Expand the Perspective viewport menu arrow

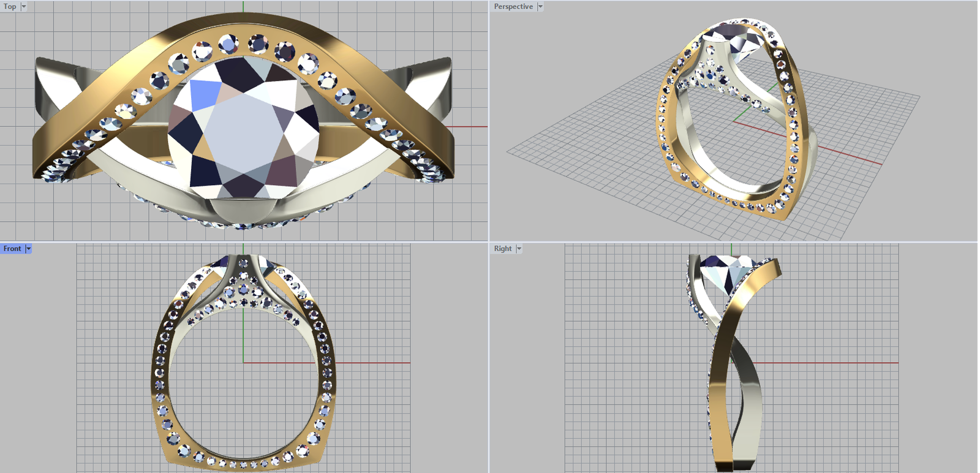(540, 7)
